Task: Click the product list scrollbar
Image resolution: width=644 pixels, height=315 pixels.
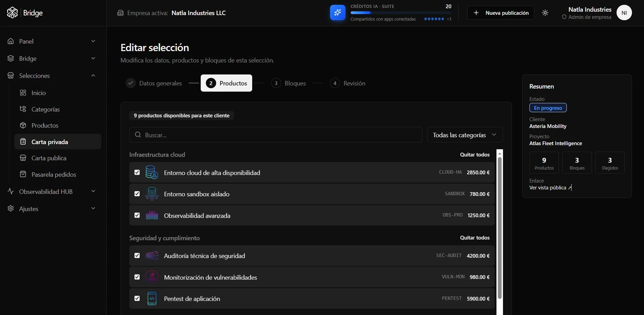Action: pos(500,228)
